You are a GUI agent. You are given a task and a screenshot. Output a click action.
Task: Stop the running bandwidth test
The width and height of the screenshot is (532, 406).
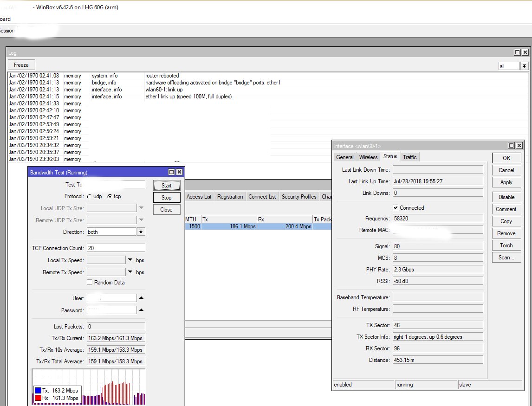(166, 197)
